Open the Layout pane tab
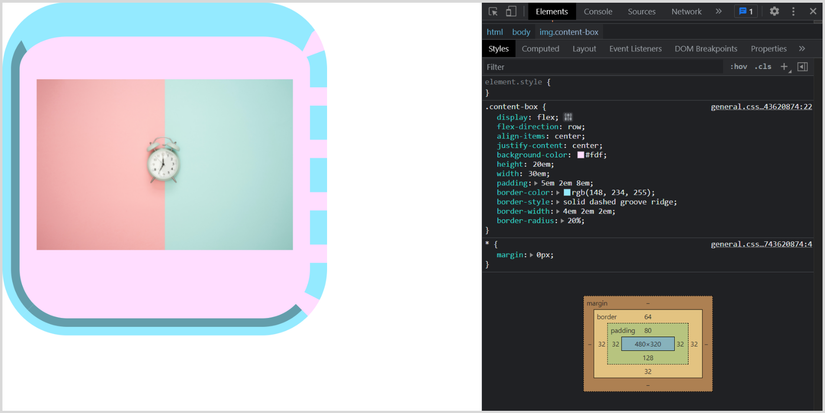 point(584,48)
